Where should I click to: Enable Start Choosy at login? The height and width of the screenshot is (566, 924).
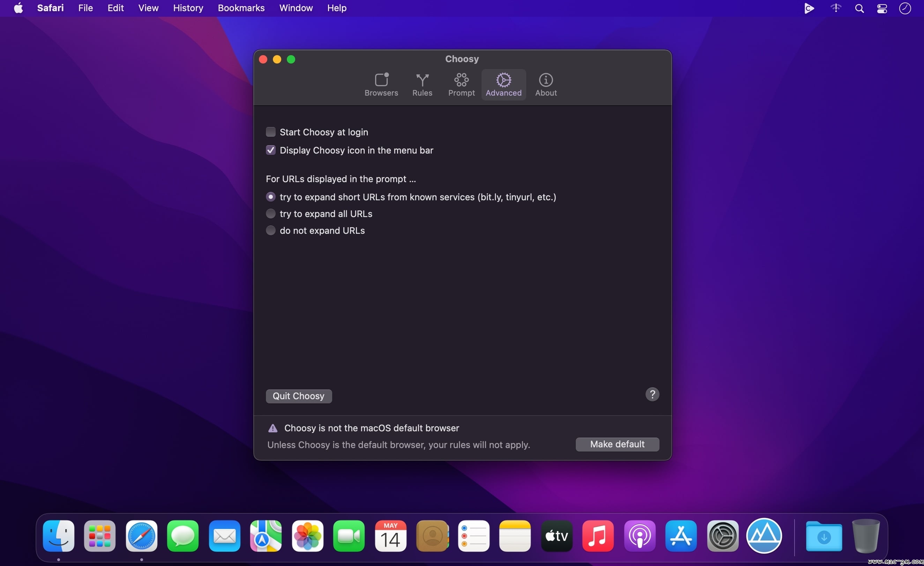(x=270, y=132)
